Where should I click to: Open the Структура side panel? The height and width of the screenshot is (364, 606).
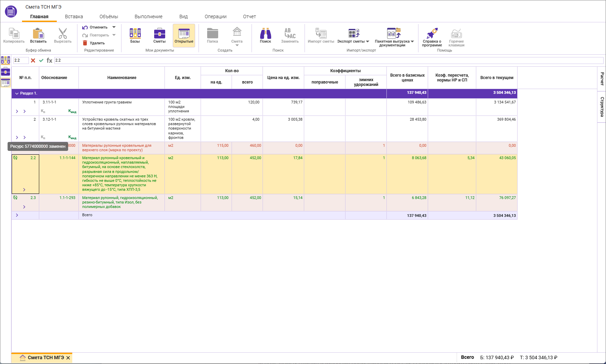[x=602, y=107]
